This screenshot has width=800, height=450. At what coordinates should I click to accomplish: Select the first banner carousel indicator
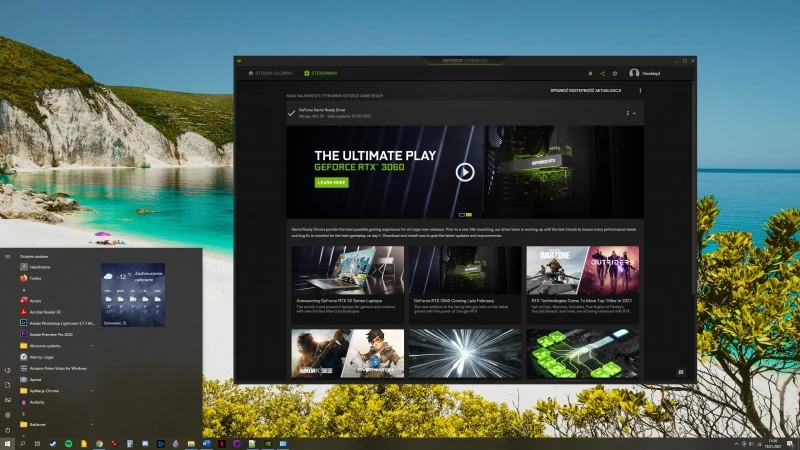(x=462, y=215)
